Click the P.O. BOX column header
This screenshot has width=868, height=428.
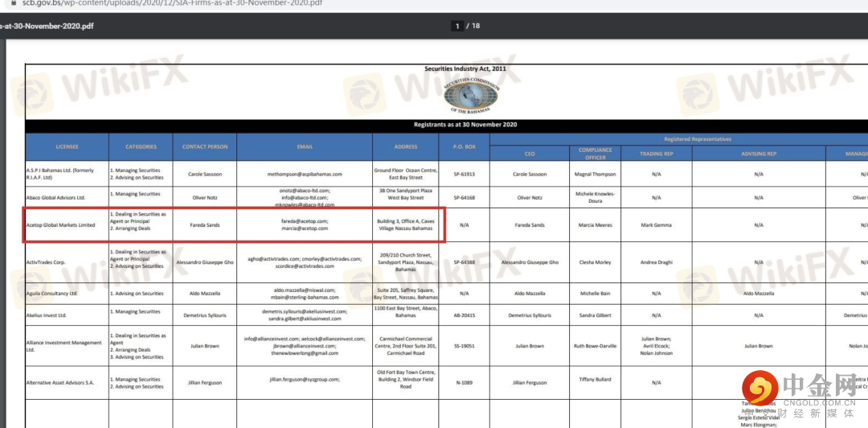pyautogui.click(x=464, y=147)
